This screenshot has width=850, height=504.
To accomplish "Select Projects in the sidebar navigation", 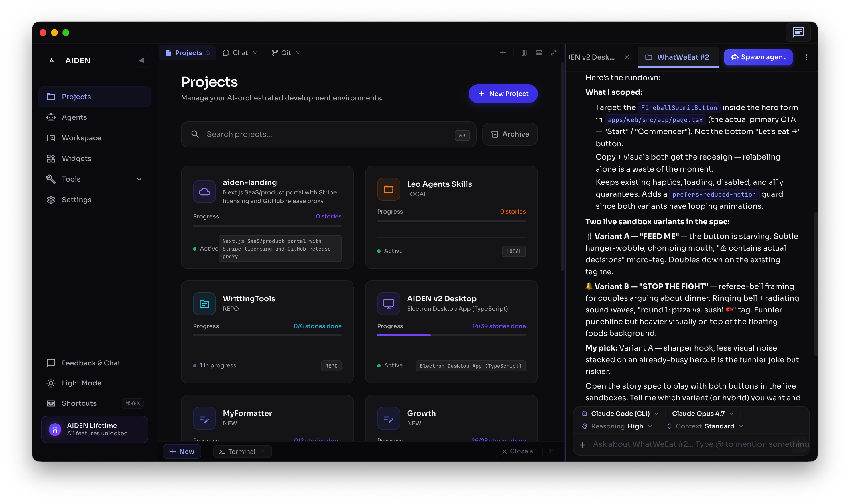I will tap(95, 97).
